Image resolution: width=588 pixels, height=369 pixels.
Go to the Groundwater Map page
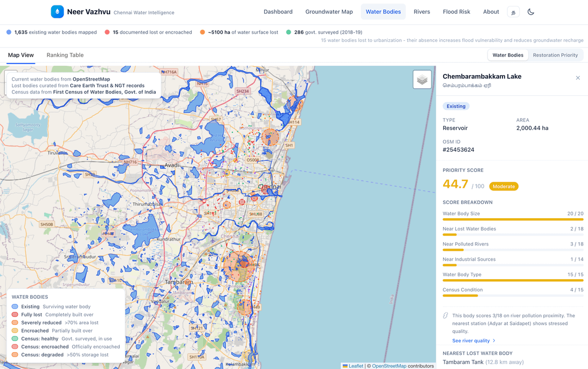329,11
